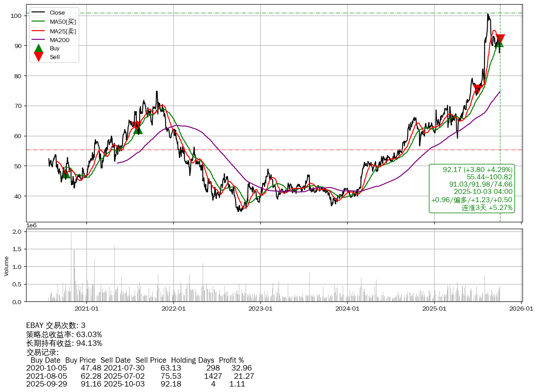This screenshot has height=392, width=538.
Task: Select the latest Sell marker near price 92
Action: click(500, 39)
